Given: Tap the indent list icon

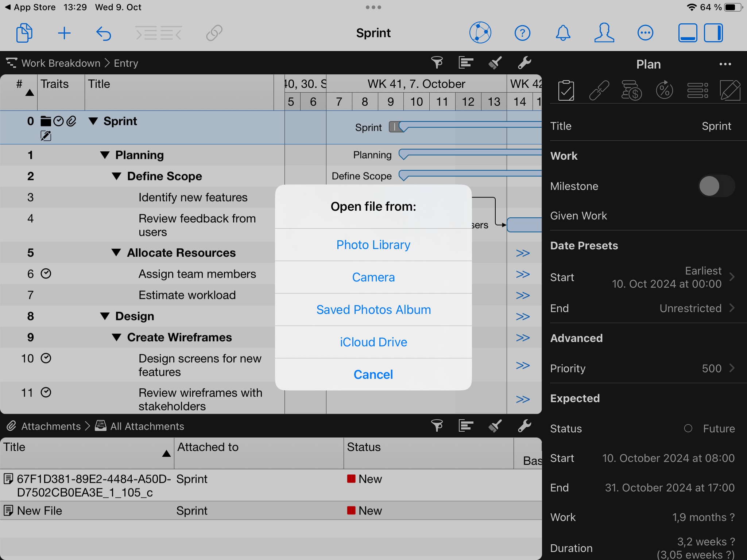Looking at the screenshot, I should pyautogui.click(x=146, y=33).
